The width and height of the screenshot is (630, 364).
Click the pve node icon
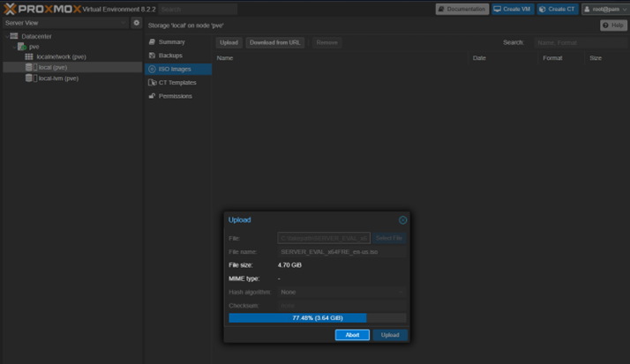(22, 47)
